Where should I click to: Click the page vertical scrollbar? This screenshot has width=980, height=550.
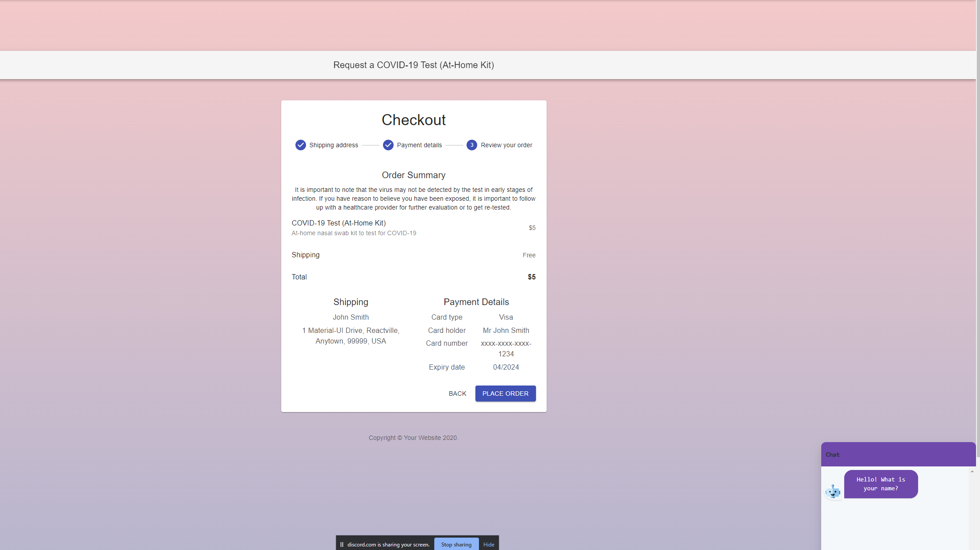977,221
